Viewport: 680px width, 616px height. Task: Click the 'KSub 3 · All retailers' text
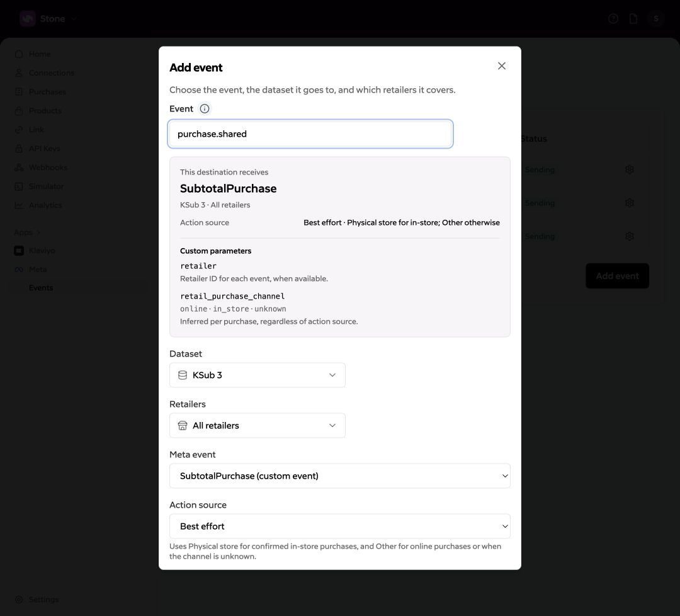coord(215,205)
